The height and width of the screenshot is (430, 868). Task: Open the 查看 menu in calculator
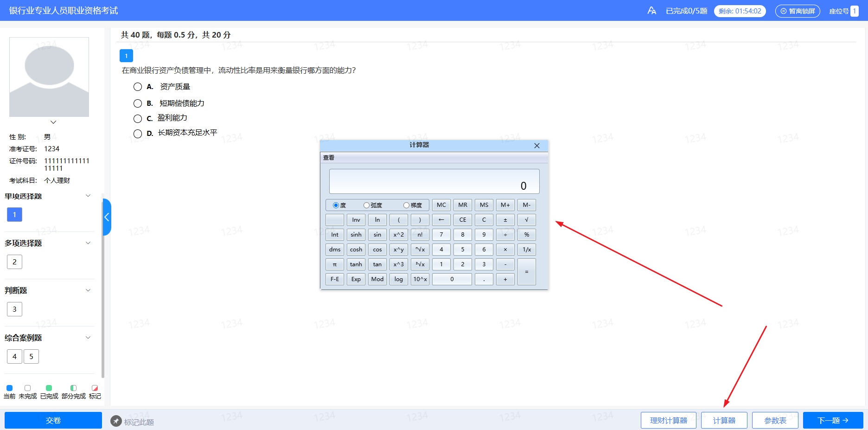click(329, 158)
